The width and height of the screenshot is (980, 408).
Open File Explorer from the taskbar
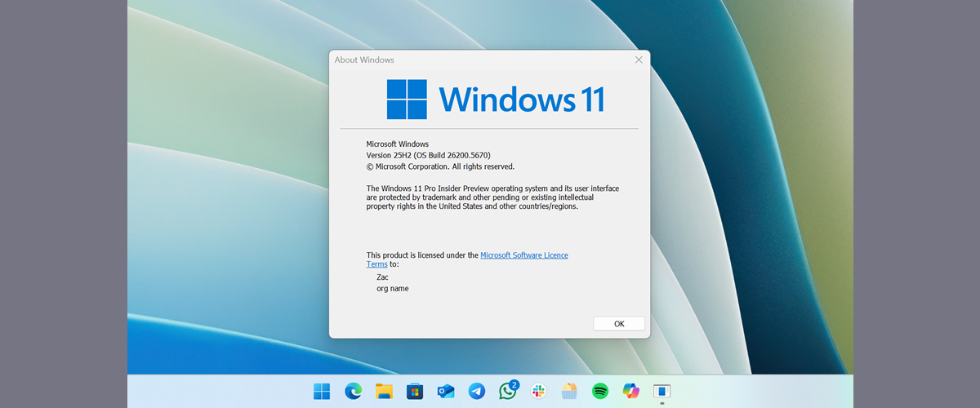[384, 391]
